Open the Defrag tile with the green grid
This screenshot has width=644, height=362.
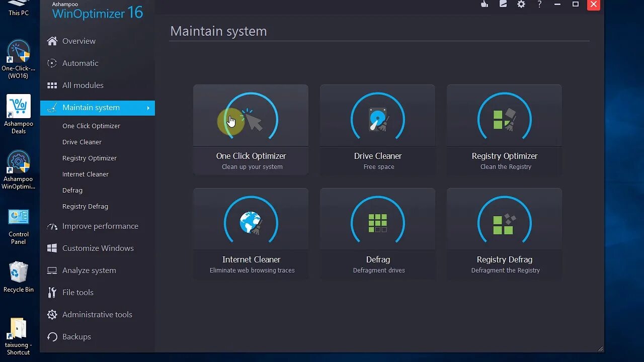(377, 233)
